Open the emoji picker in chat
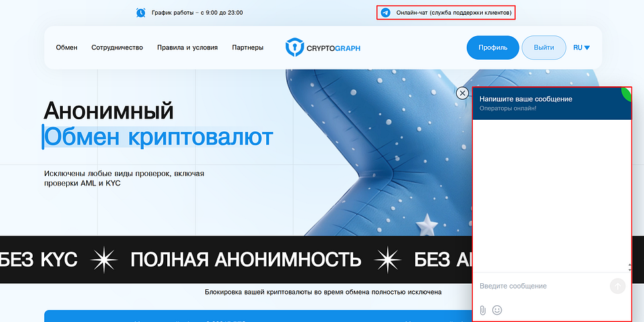644x322 pixels. [x=497, y=310]
